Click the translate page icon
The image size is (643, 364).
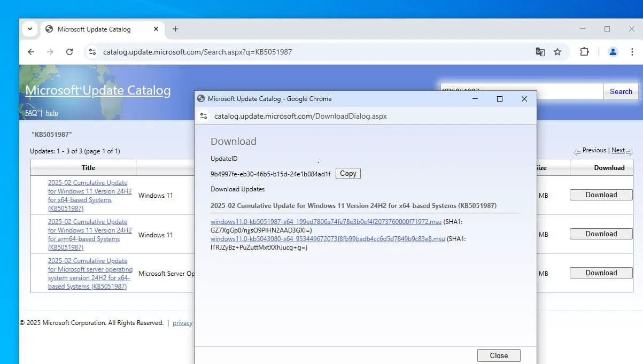(540, 52)
